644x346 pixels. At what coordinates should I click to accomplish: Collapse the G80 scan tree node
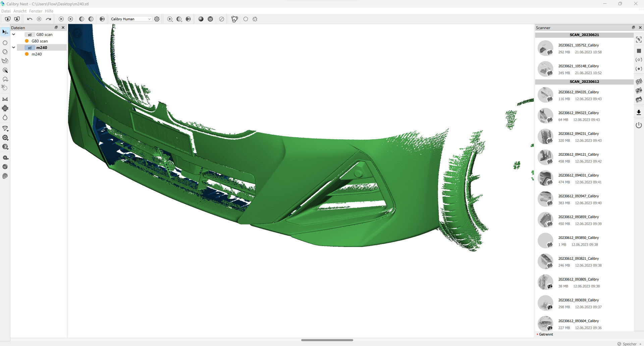pyautogui.click(x=14, y=35)
